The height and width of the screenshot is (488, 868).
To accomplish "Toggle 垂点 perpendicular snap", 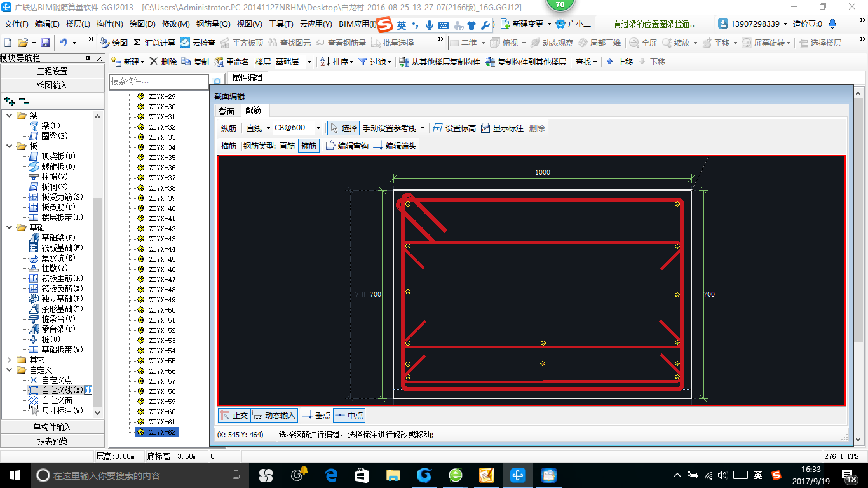I will [x=316, y=415].
